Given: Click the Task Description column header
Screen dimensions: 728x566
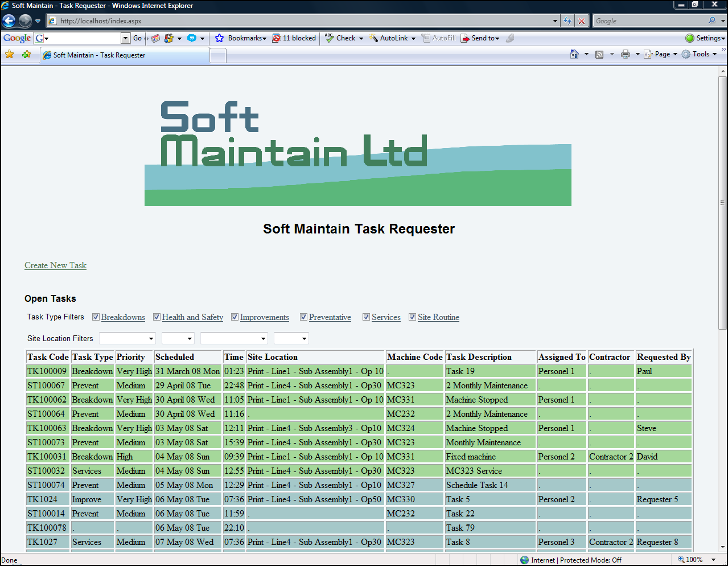Looking at the screenshot, I should point(490,357).
